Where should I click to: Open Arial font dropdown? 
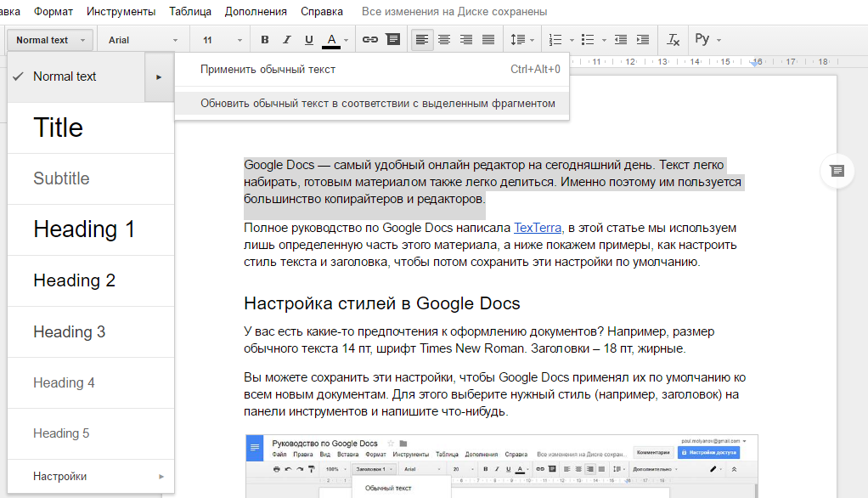143,40
